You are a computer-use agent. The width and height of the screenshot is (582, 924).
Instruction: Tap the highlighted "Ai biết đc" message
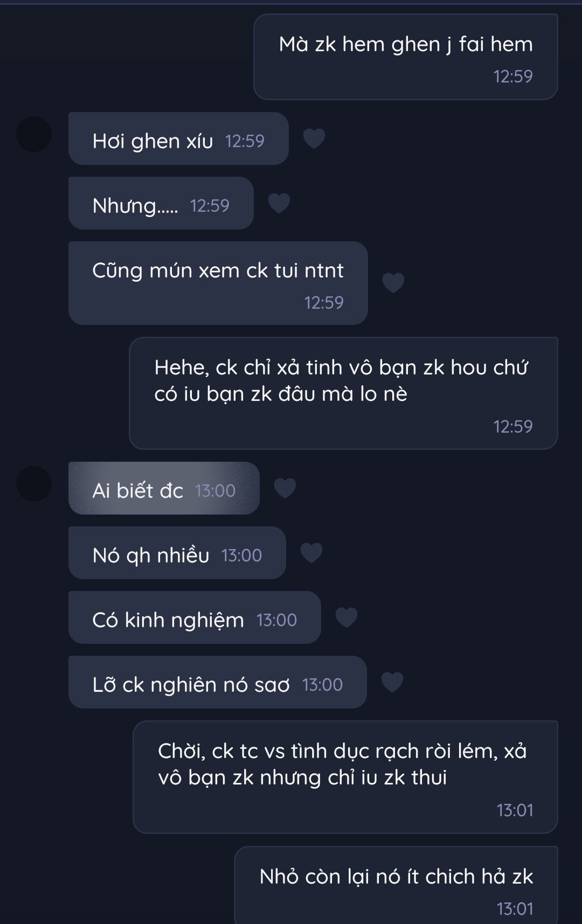pyautogui.click(x=164, y=489)
